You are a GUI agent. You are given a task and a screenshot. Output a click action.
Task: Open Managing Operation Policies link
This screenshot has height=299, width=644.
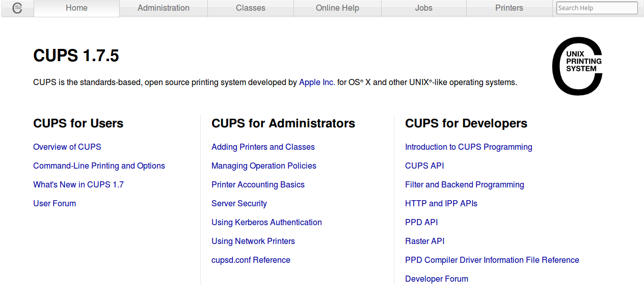[264, 166]
